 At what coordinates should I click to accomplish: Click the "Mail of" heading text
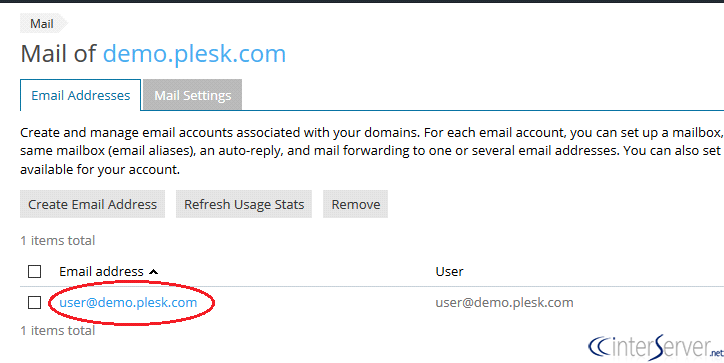pyautogui.click(x=58, y=54)
